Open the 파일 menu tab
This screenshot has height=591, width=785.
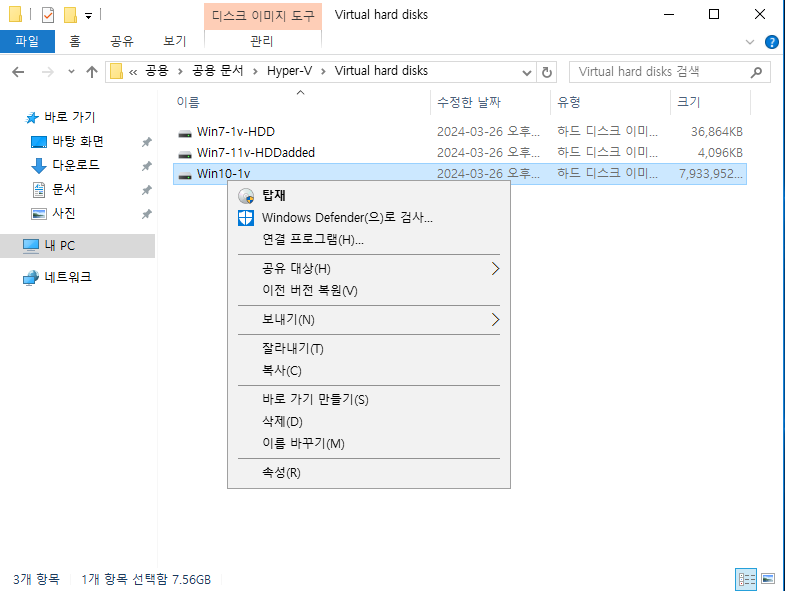pos(27,41)
